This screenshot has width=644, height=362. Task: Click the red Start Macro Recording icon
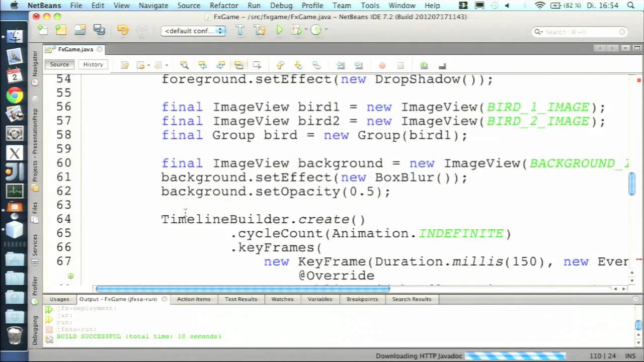pos(382,66)
